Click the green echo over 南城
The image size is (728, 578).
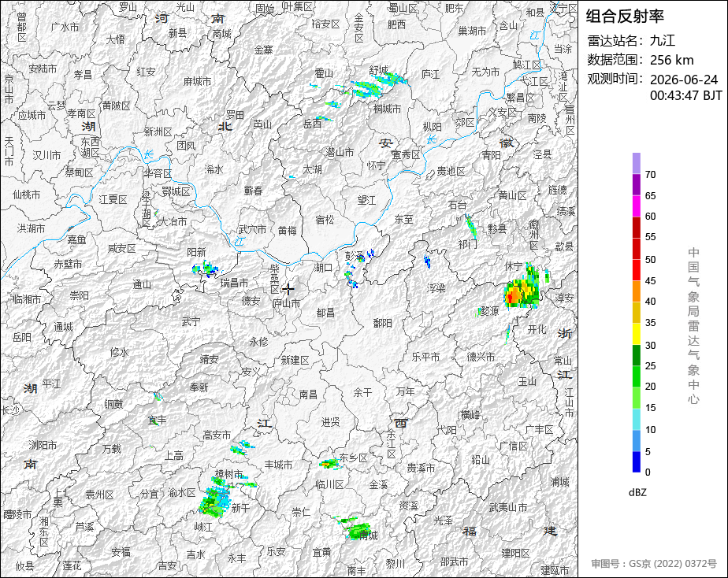coord(358,530)
